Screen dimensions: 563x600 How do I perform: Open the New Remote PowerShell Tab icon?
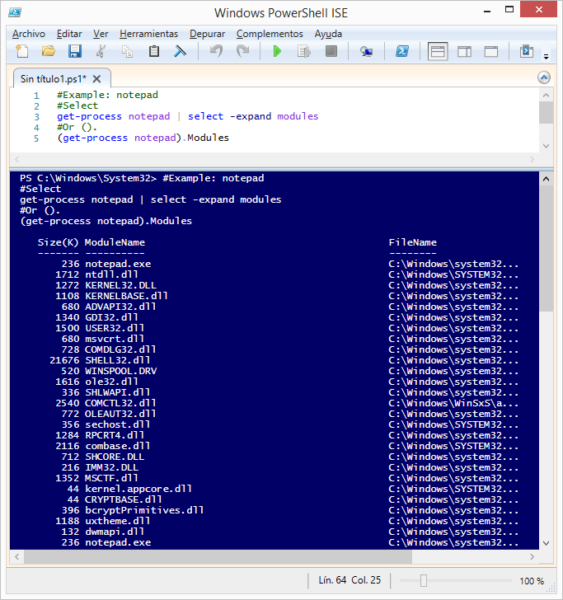[x=366, y=51]
